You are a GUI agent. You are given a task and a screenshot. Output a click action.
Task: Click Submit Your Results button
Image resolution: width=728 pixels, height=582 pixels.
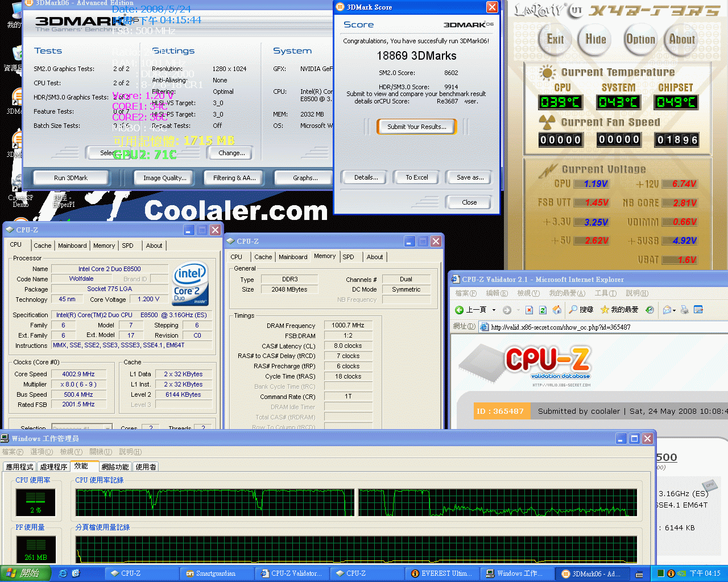pyautogui.click(x=416, y=127)
